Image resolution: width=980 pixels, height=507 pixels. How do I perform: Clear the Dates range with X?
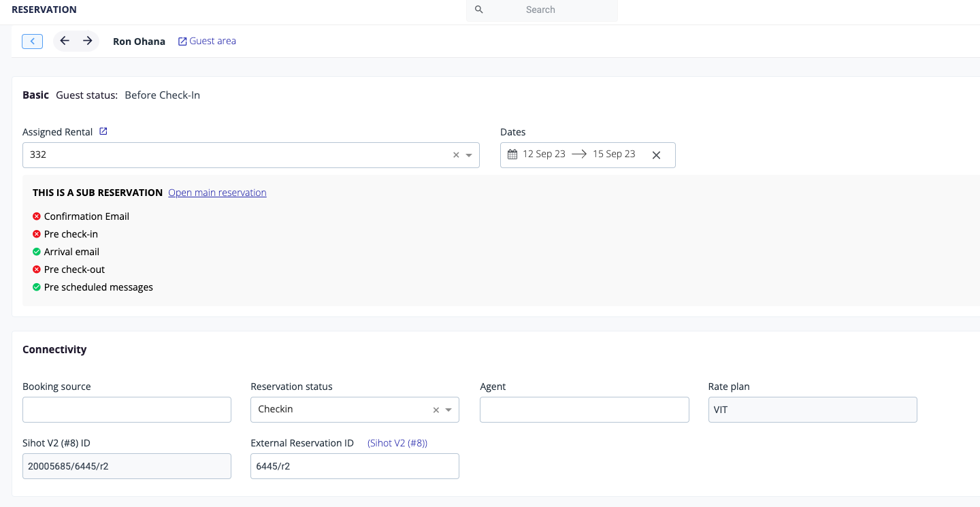[x=656, y=155]
